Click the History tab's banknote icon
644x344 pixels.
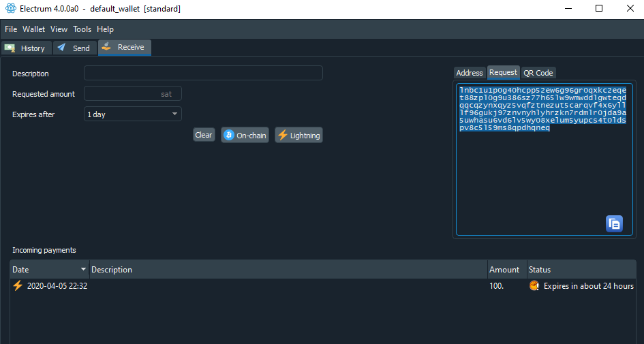pos(10,48)
